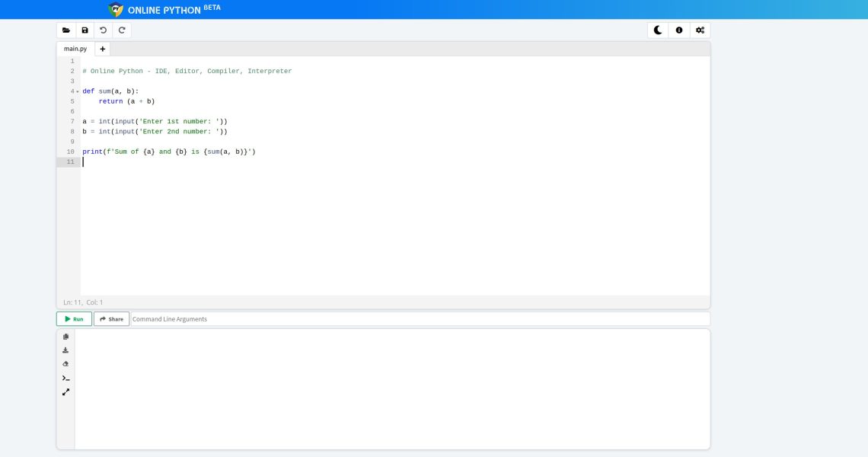The height and width of the screenshot is (457, 868).
Task: Expand the output panel to fullscreen
Action: 65,392
